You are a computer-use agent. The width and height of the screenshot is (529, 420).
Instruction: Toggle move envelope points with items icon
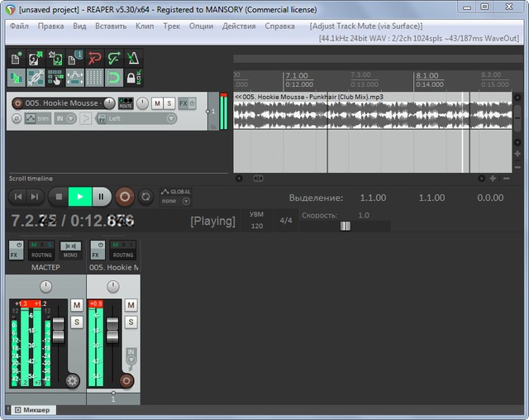[x=75, y=78]
